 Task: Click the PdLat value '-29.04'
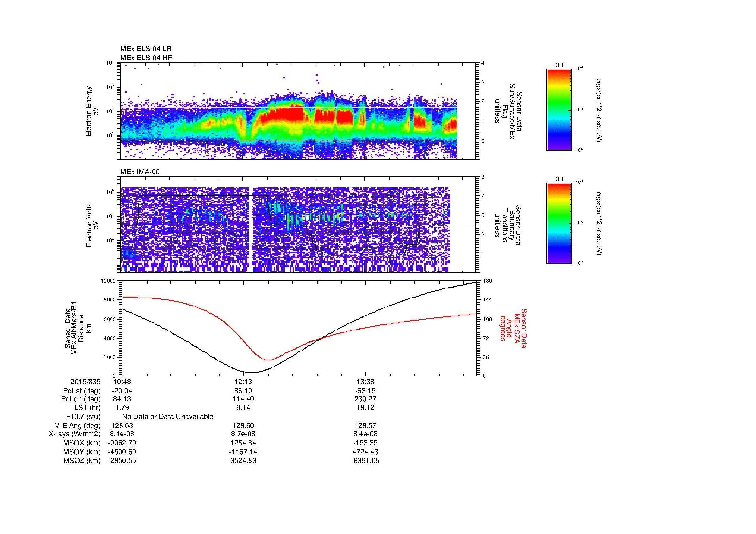point(122,391)
